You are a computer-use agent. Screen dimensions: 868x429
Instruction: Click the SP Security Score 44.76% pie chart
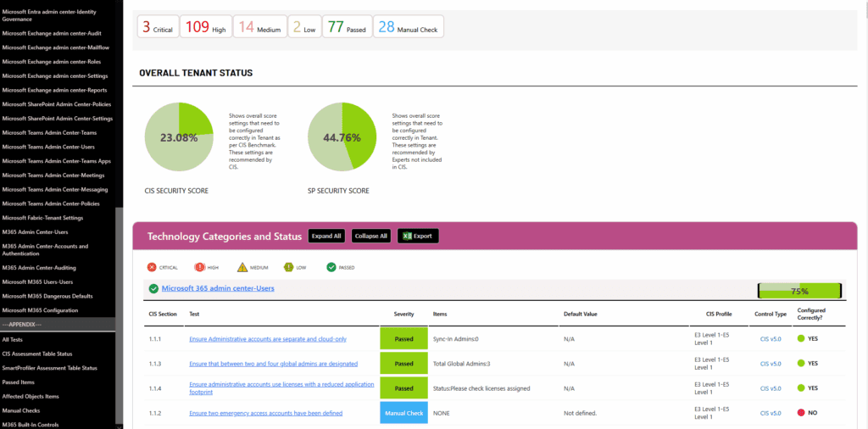[x=342, y=137]
